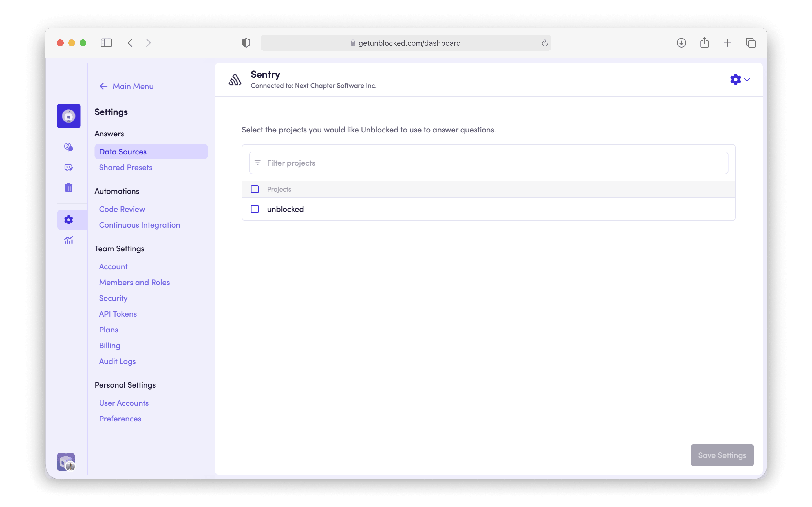
Task: Switch to the Shared Presets section
Action: click(x=125, y=167)
